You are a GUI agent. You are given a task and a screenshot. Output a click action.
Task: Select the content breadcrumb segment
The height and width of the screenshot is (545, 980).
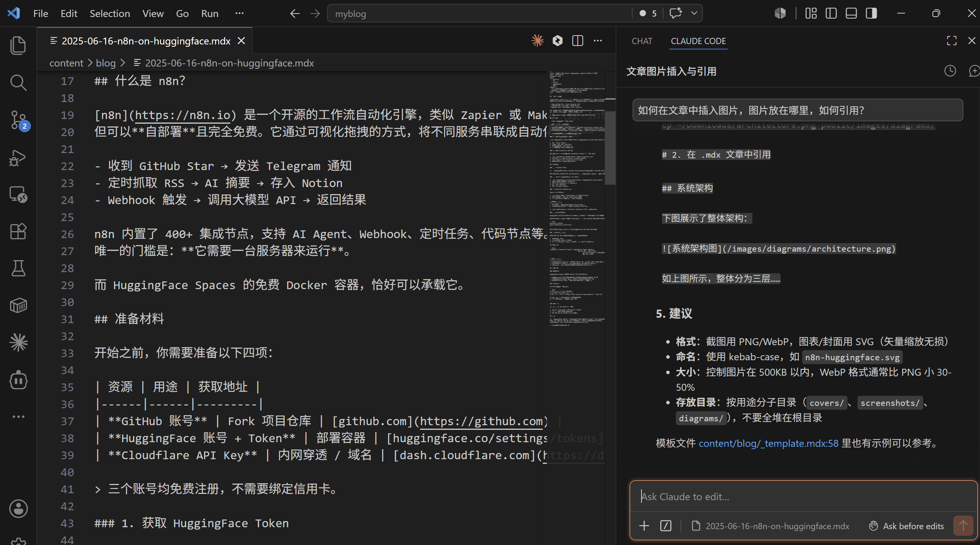66,63
